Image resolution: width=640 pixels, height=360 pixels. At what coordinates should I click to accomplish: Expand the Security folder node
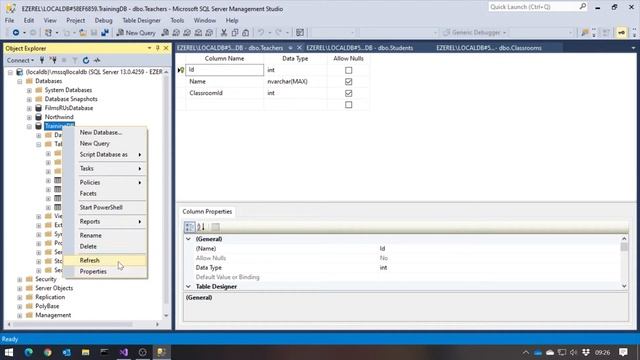20,279
